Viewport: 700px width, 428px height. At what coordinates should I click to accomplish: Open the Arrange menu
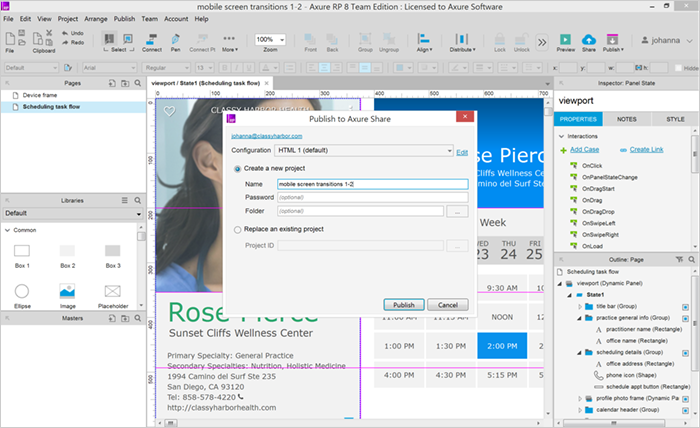point(96,19)
